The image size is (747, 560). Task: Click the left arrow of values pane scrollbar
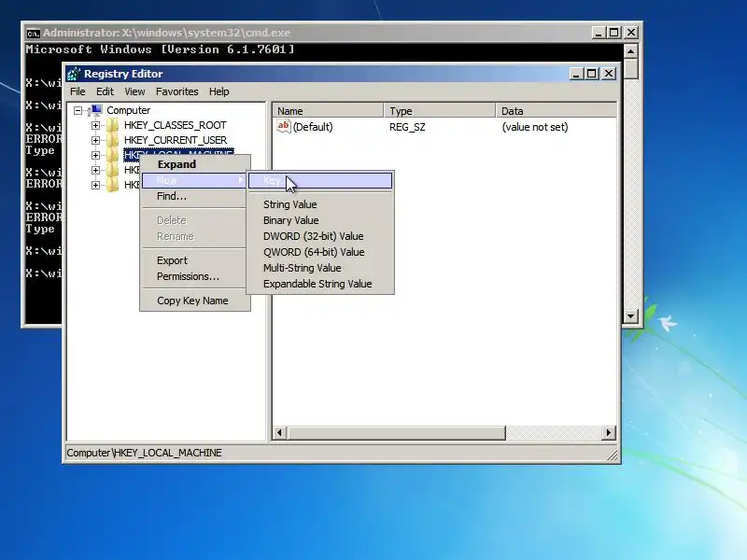(x=279, y=433)
